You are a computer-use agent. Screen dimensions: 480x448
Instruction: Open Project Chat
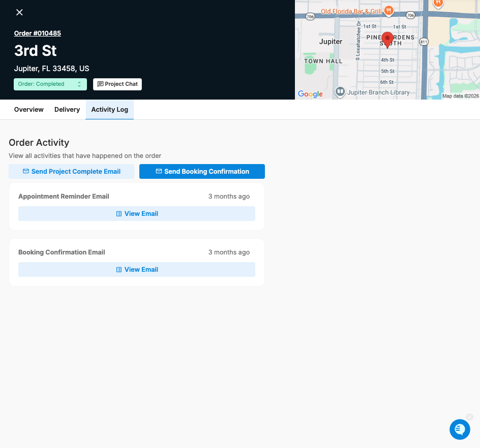coord(117,84)
